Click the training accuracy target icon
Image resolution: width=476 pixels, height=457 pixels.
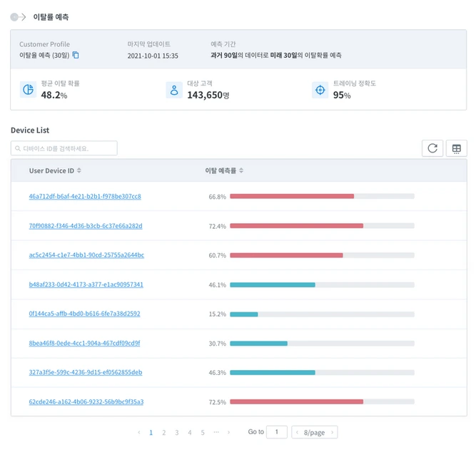tap(320, 90)
